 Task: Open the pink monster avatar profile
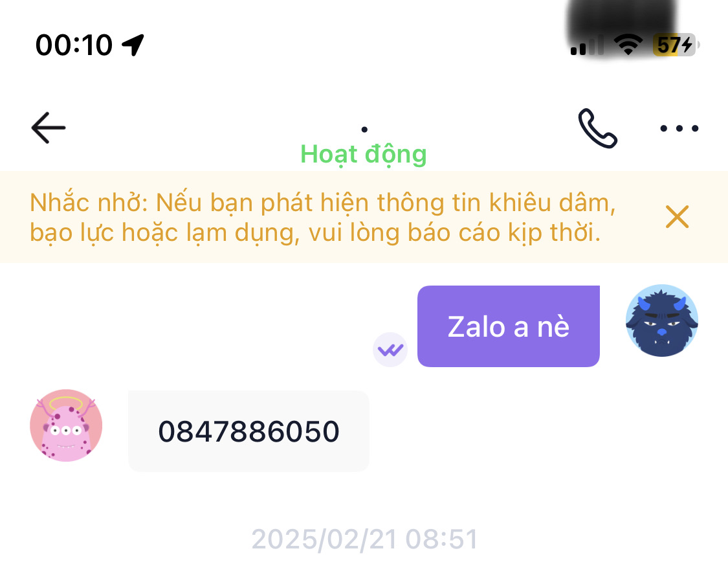(x=66, y=425)
